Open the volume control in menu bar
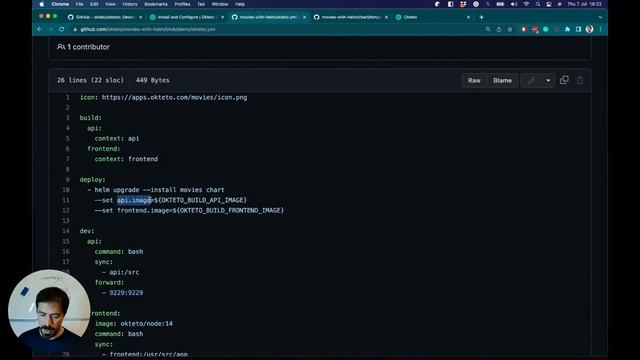This screenshot has width=640, height=360. [514, 4]
